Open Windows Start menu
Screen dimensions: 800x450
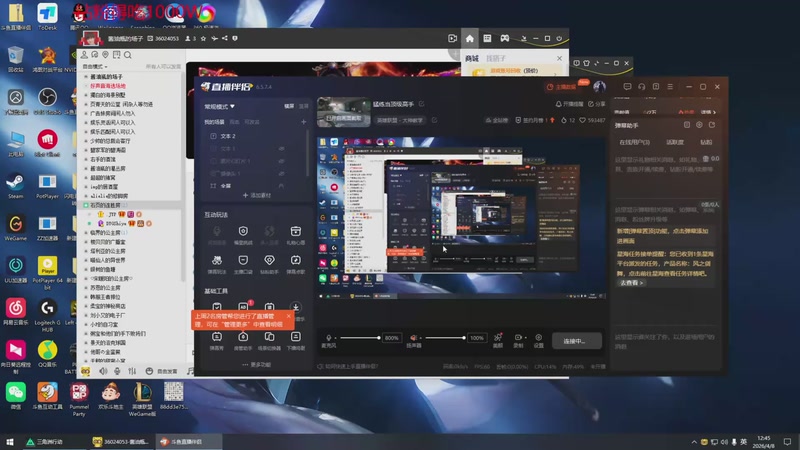tap(10, 442)
